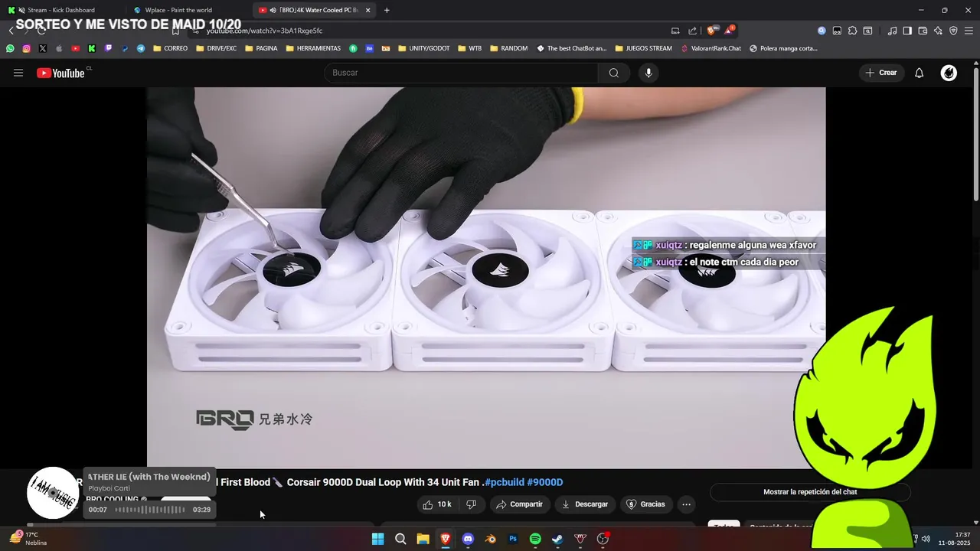Open a new browser tab
The width and height of the screenshot is (980, 551).
(387, 10)
